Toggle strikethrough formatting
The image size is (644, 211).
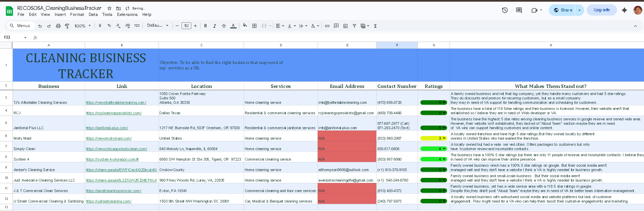pyautogui.click(x=224, y=26)
